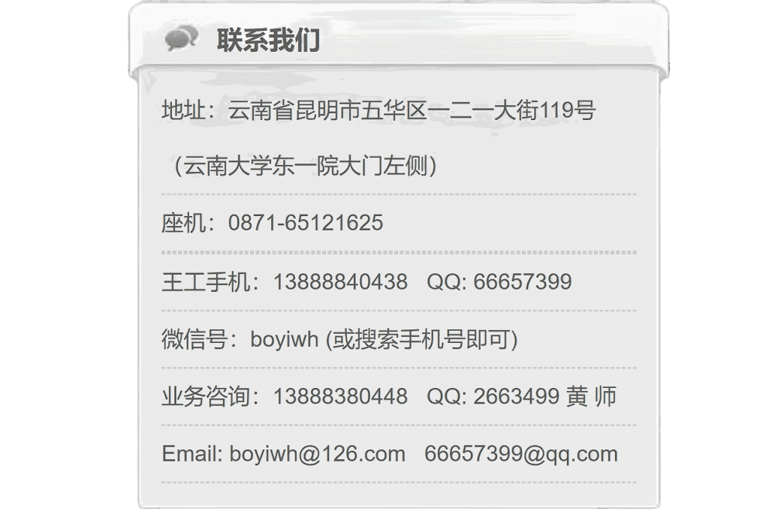
Task: Click the chat bubbles icon
Action: (182, 39)
